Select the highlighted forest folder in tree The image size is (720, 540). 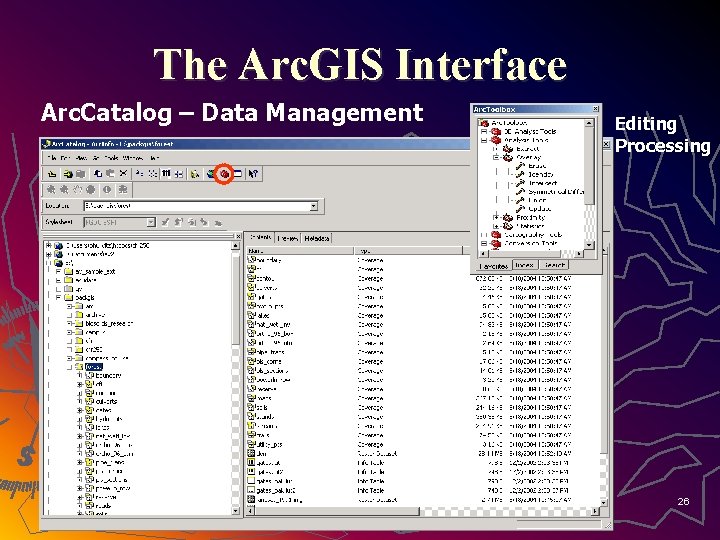click(x=94, y=366)
